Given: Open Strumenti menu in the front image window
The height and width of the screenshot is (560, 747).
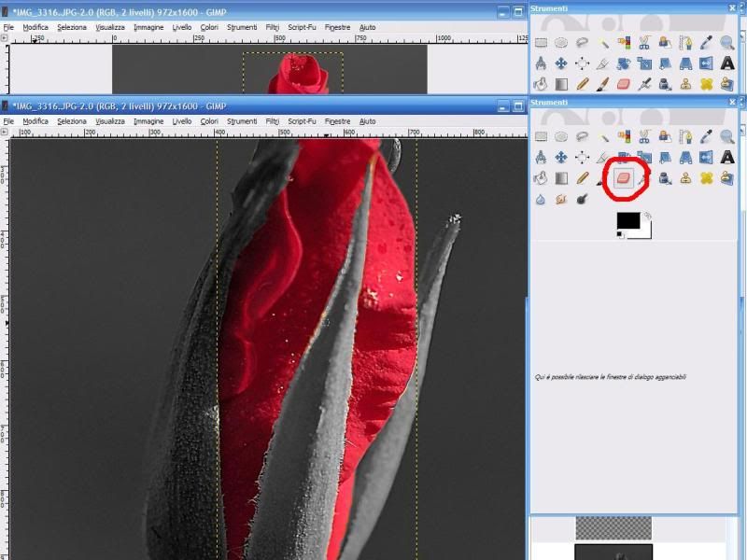Looking at the screenshot, I should pyautogui.click(x=242, y=121).
